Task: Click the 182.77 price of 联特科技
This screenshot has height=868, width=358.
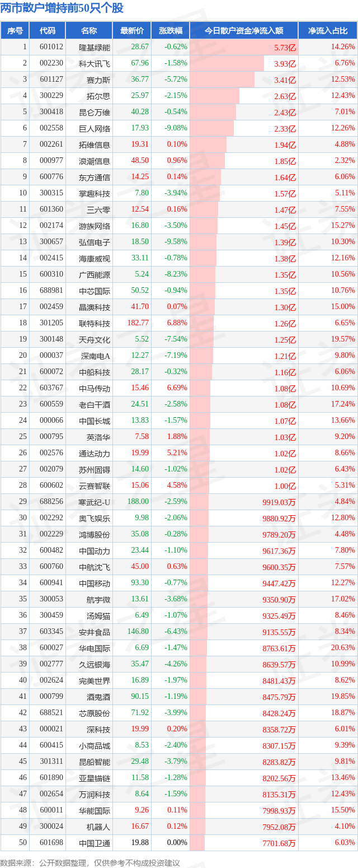Action: click(138, 323)
